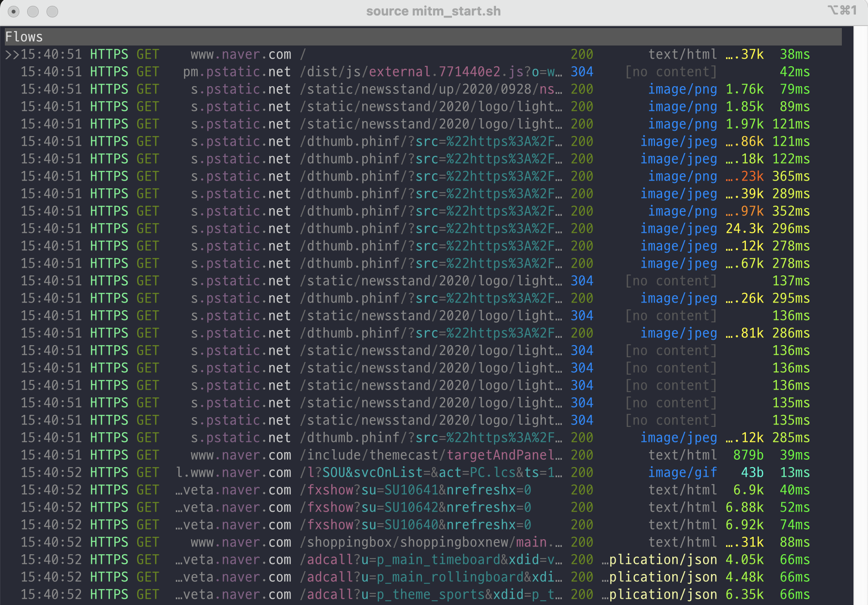Click the 43b size of gif flow
This screenshot has height=605, width=868.
coord(752,472)
